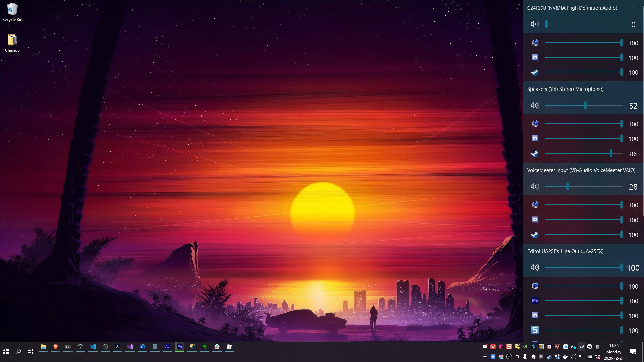This screenshot has width=644, height=362.
Task: Click Steam icon under C24F390 device
Action: coord(535,72)
